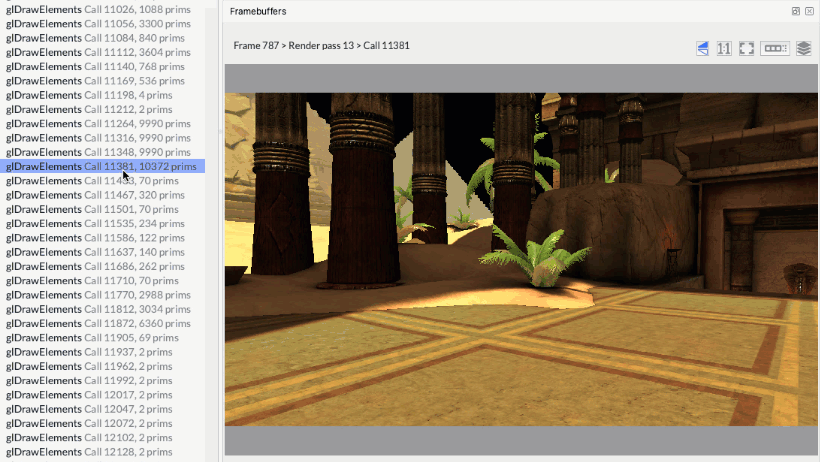Select glDrawElements Call 11872, 6360 prims
This screenshot has width=820, height=462.
point(98,323)
